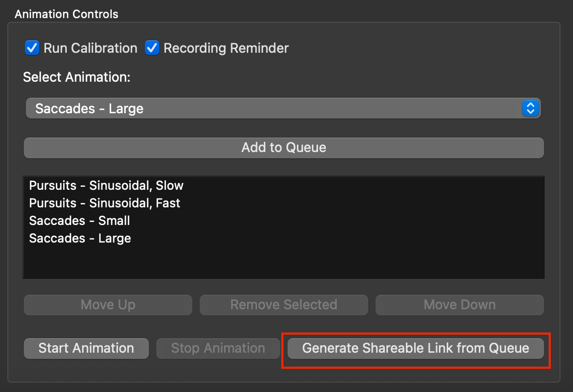Click the Move Down button
This screenshot has height=392, width=573.
pyautogui.click(x=460, y=305)
